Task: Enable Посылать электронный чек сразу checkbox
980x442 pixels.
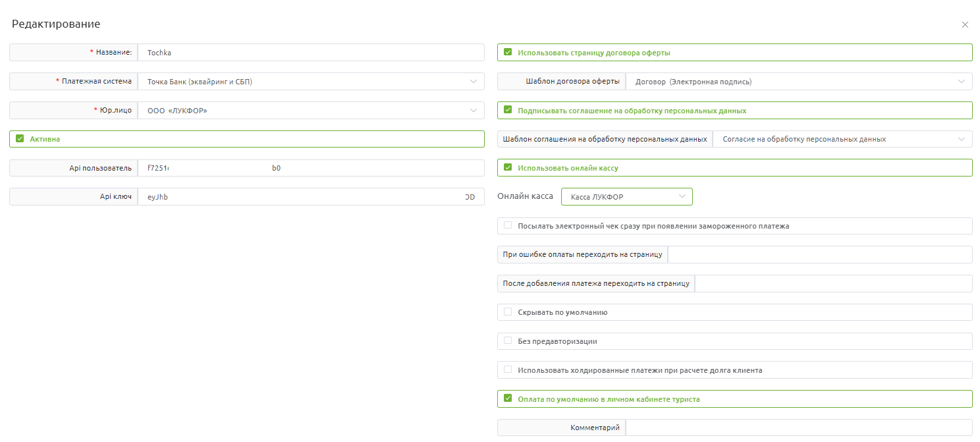Action: [508, 225]
